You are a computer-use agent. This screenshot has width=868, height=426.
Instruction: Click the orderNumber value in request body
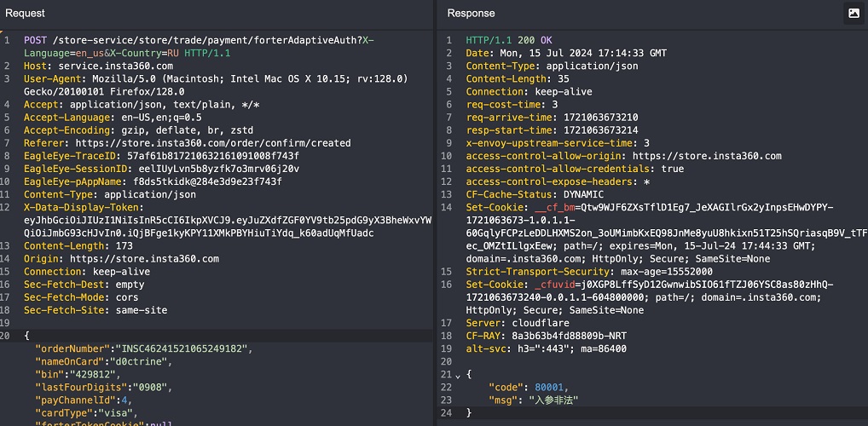(178, 349)
